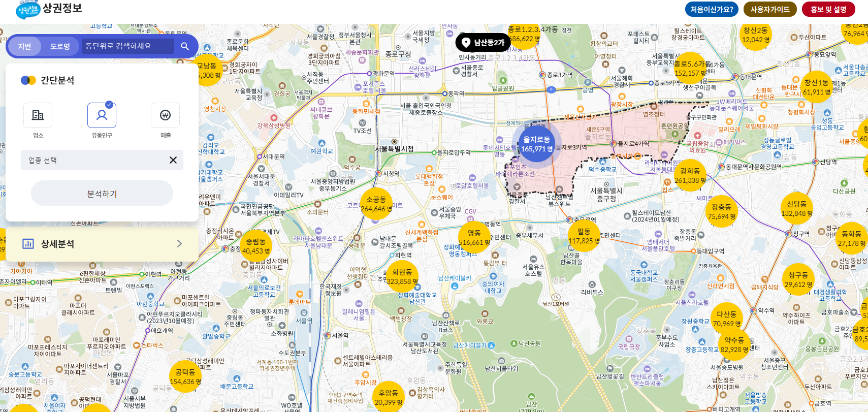
Task: Select the 매출 won icon
Action: coord(165,115)
